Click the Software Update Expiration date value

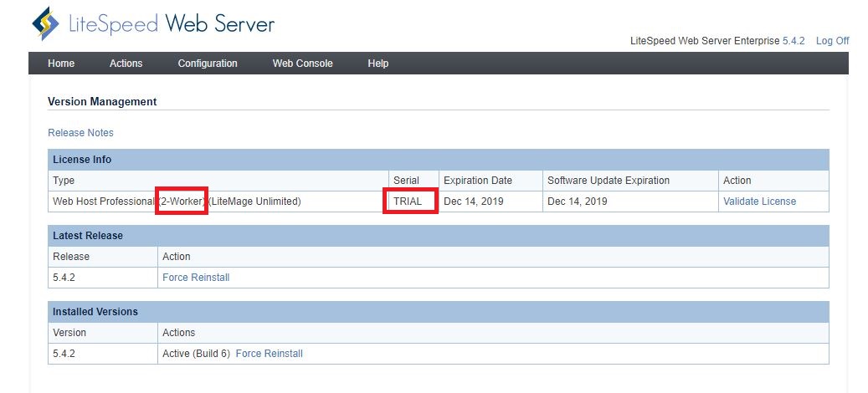578,202
